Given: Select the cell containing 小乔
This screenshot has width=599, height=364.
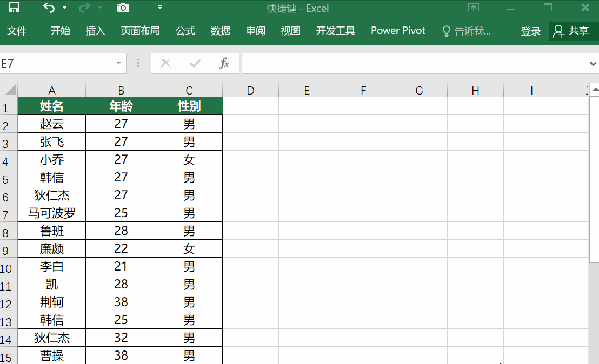Looking at the screenshot, I should (51, 159).
